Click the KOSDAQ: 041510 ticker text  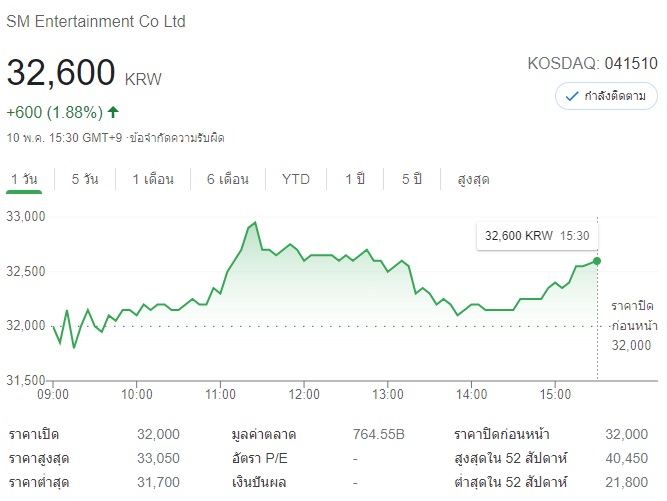pos(593,63)
